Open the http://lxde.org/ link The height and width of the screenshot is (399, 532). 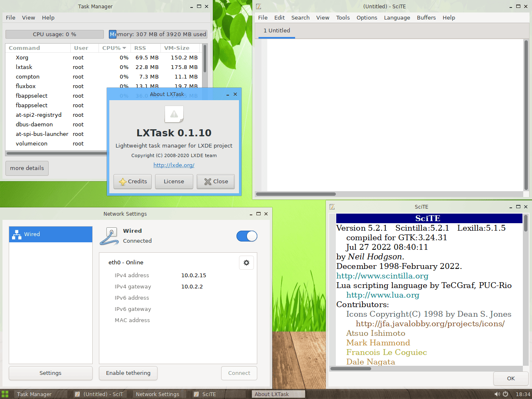coord(174,165)
